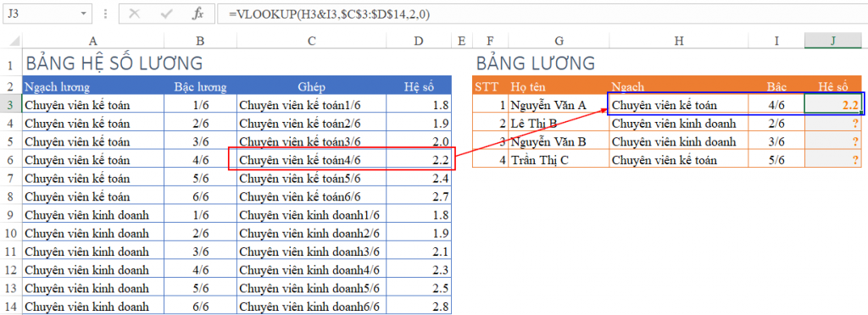Click the Lê Thị B name cell
Image resolution: width=868 pixels, height=315 pixels.
559,123
